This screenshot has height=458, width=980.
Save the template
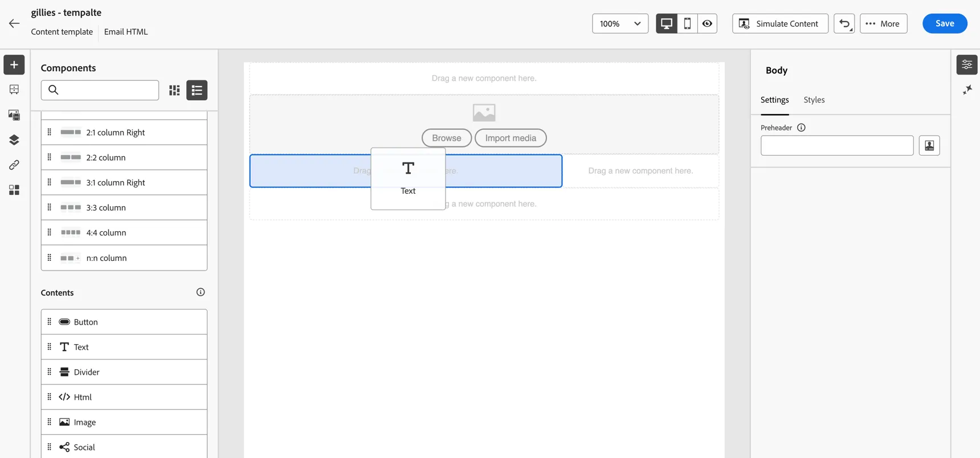[945, 23]
